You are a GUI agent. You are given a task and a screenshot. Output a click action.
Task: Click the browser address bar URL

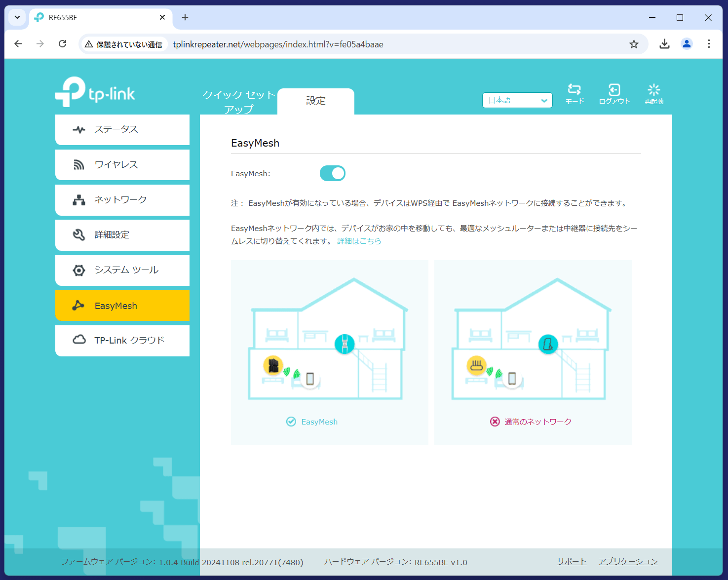278,44
